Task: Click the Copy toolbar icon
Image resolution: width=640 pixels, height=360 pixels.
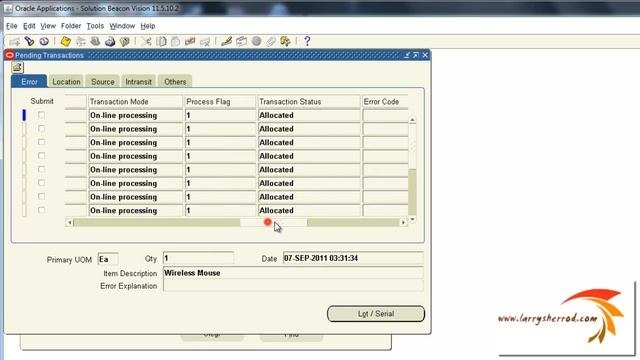Action: (161, 41)
